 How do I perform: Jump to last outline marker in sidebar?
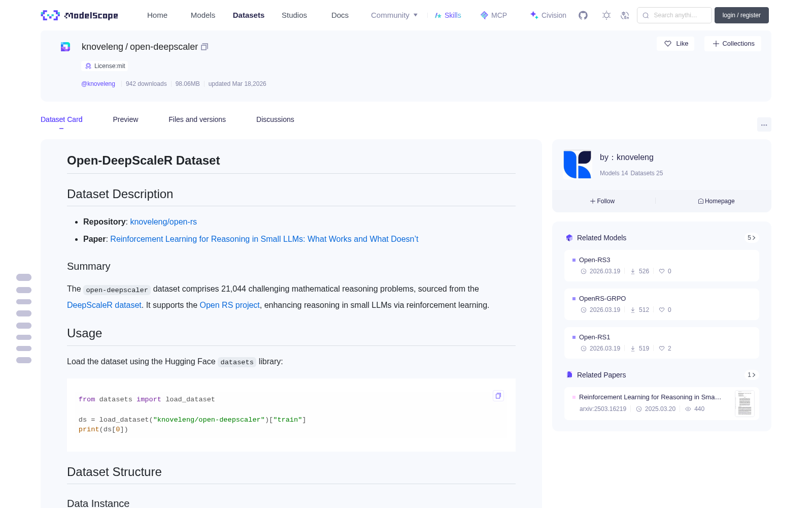point(24,360)
